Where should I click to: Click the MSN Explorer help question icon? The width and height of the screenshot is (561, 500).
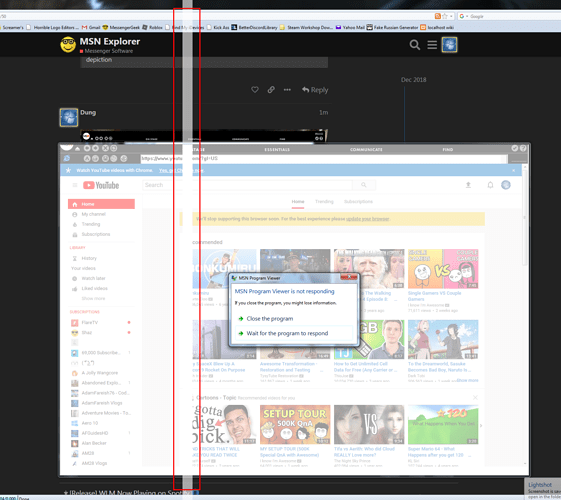click(523, 148)
